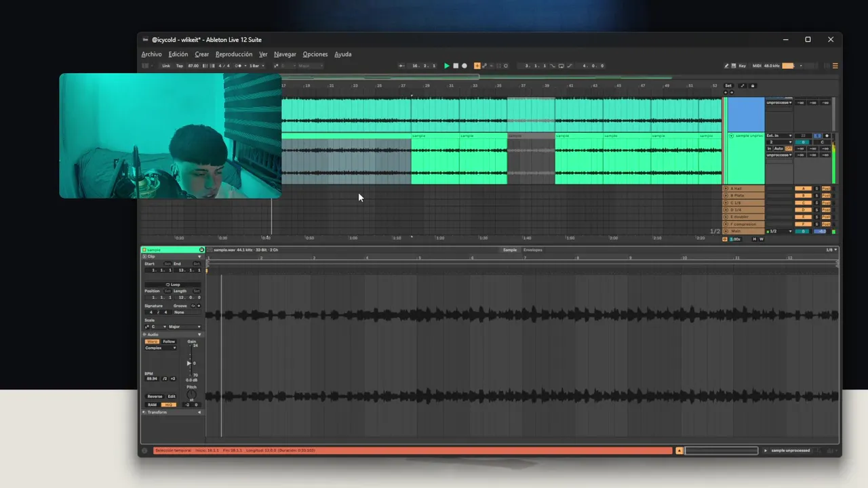
Task: Click the Reverse button
Action: tap(155, 396)
